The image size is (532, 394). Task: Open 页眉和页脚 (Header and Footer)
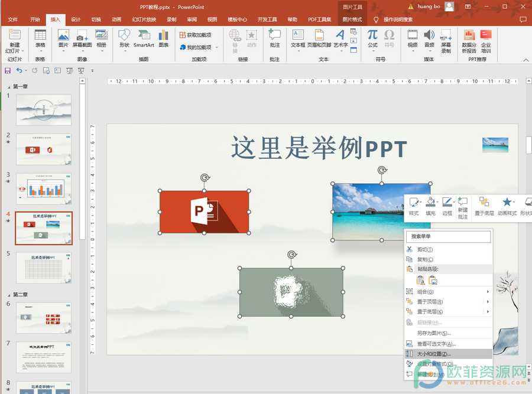pyautogui.click(x=319, y=38)
